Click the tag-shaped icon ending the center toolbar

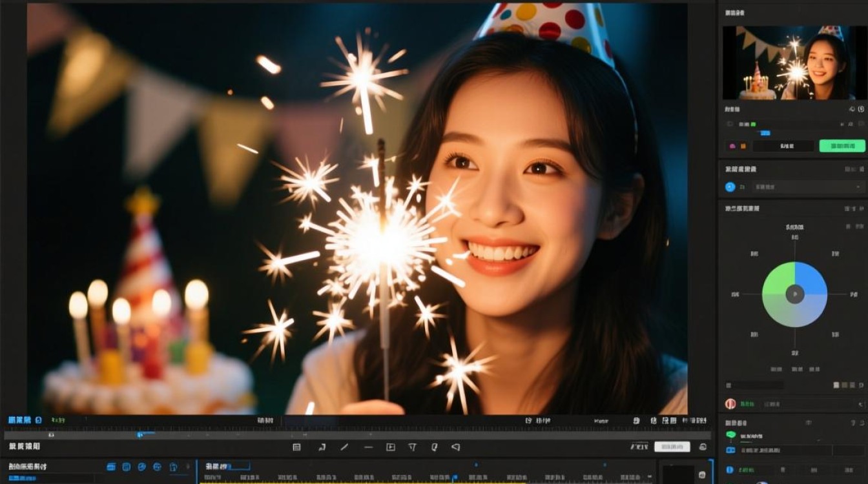455,447
